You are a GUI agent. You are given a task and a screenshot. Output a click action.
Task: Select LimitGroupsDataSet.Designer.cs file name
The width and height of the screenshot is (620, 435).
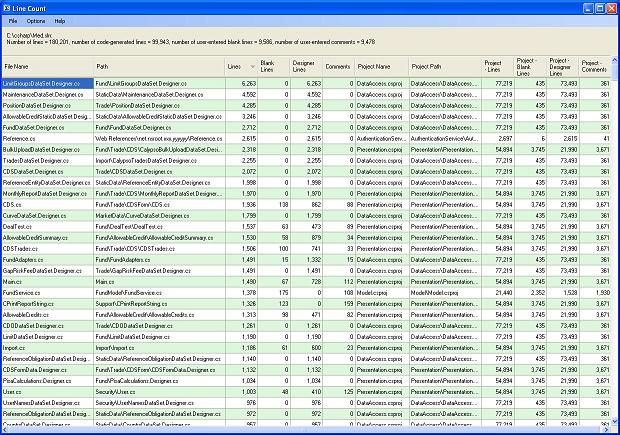[42, 83]
